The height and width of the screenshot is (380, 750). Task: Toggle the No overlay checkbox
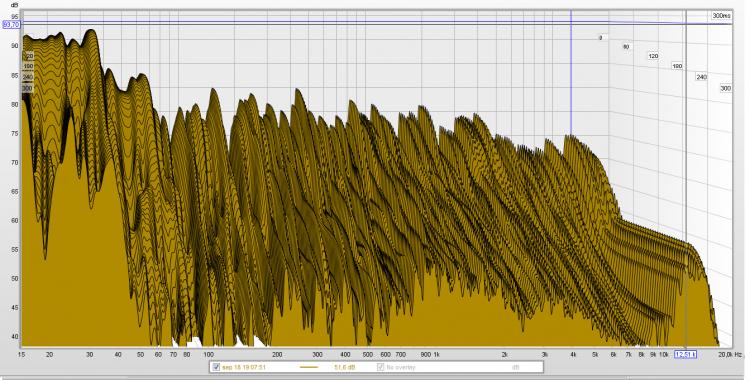tap(381, 367)
